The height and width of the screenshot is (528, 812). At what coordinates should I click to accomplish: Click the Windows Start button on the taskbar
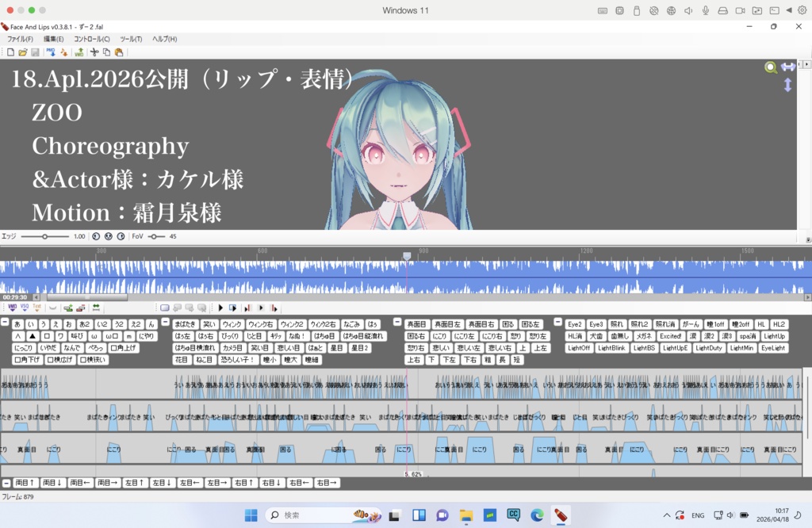tap(251, 515)
